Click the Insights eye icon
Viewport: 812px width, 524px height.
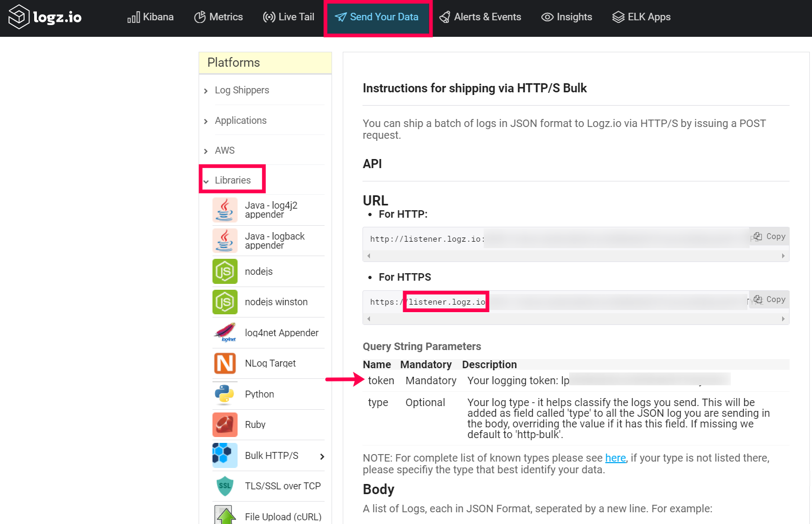point(547,17)
